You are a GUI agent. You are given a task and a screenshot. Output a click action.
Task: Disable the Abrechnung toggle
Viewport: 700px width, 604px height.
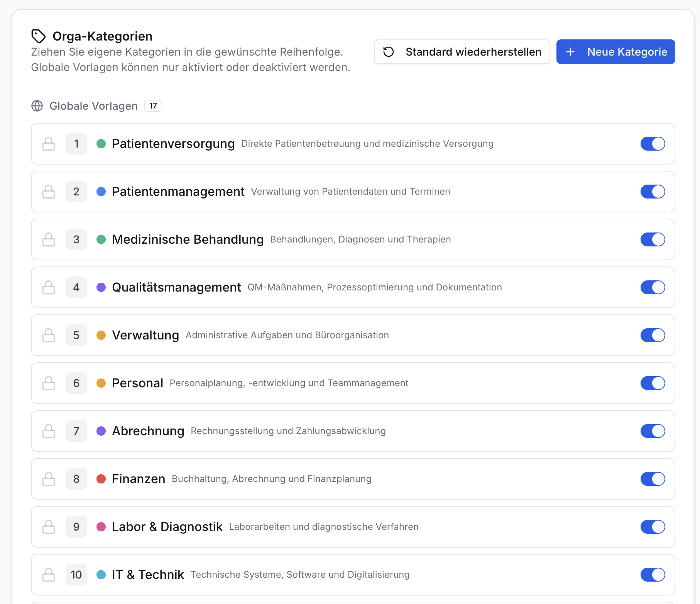653,431
